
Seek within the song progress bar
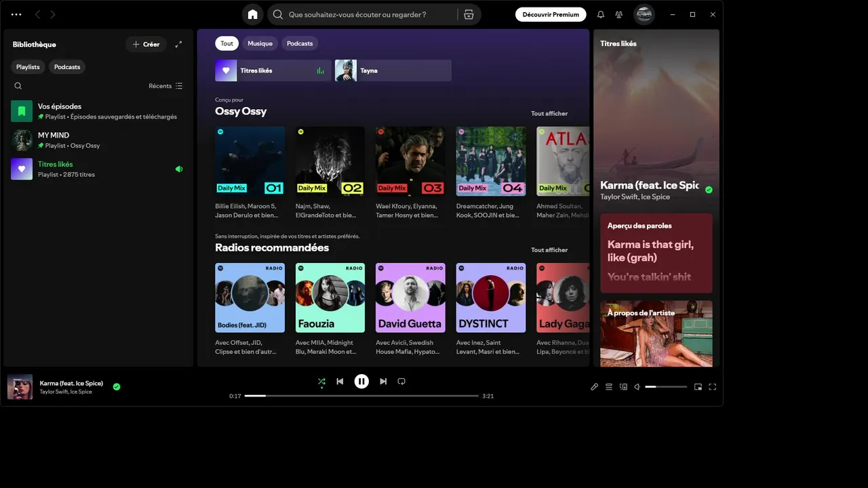(x=361, y=396)
